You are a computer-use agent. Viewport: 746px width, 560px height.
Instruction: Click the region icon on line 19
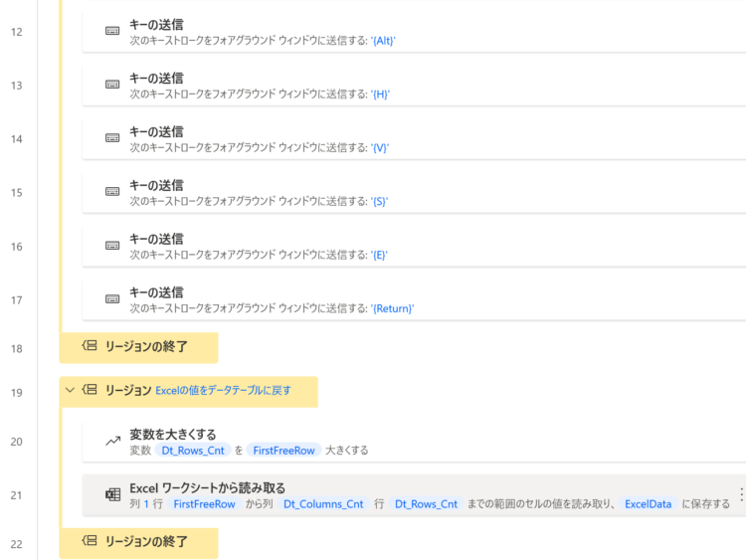pos(90,390)
